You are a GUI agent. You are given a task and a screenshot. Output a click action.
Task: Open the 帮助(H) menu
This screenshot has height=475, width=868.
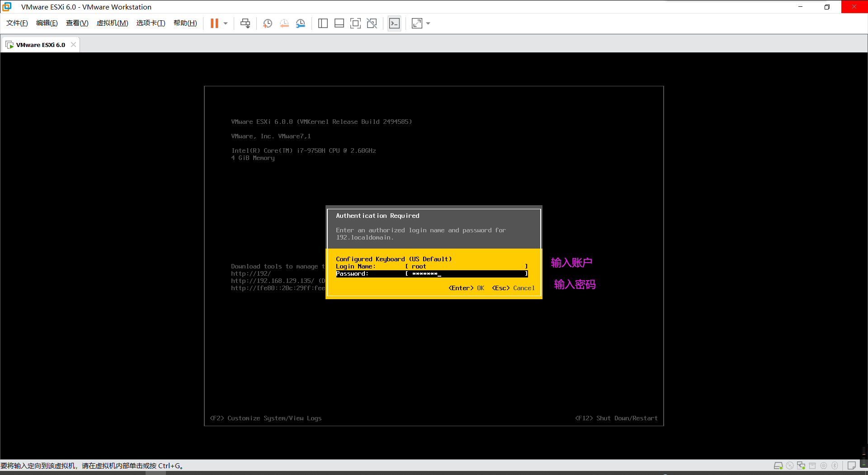185,23
